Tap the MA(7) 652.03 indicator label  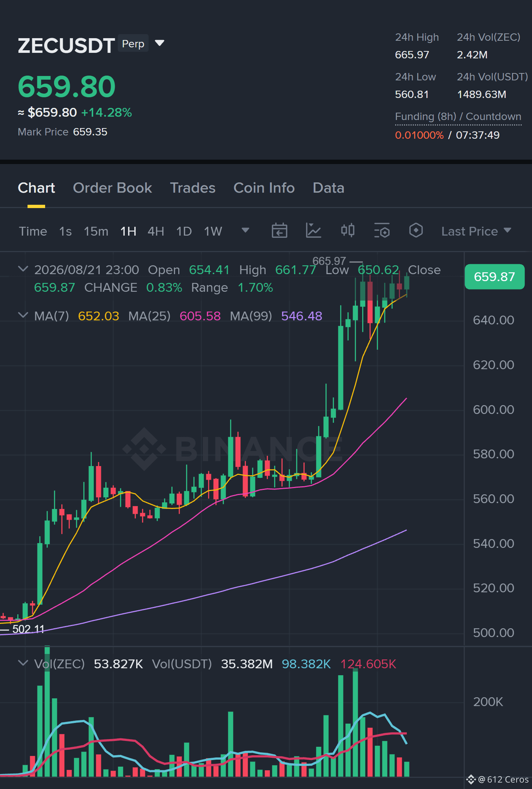click(x=77, y=316)
